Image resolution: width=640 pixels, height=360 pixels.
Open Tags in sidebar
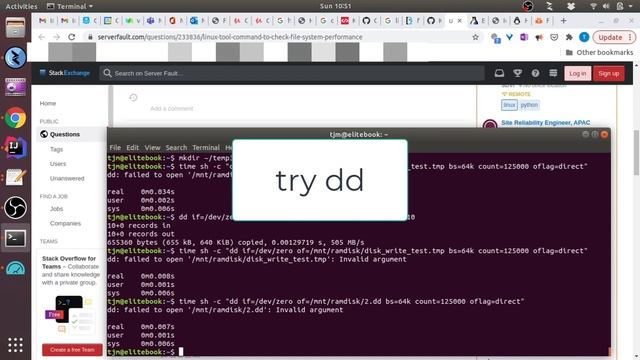(x=56, y=149)
